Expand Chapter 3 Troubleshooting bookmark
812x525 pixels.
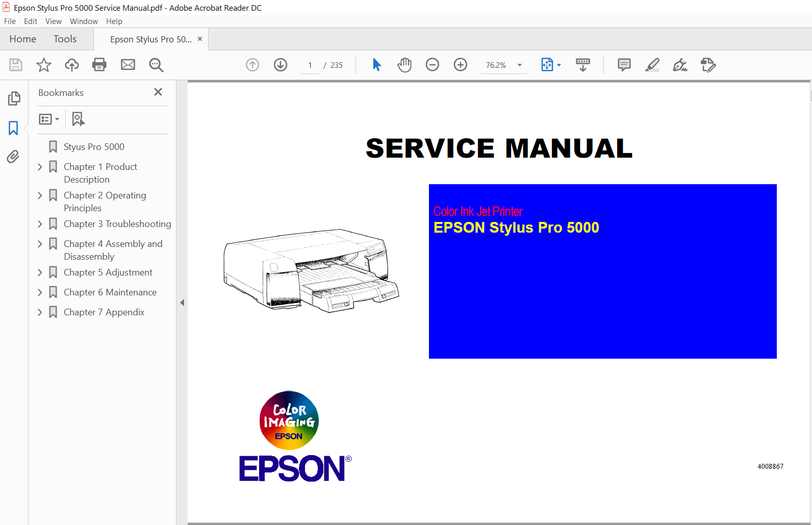click(x=40, y=224)
